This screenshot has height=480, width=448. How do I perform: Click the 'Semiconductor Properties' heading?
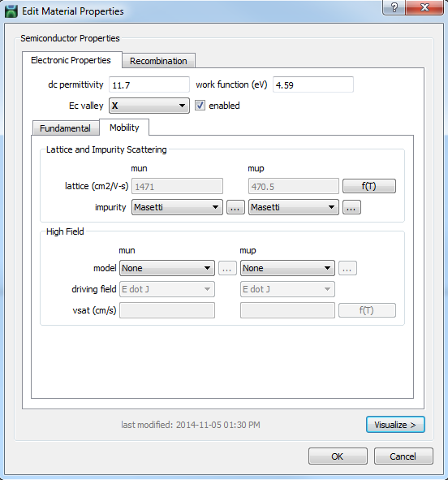70,38
